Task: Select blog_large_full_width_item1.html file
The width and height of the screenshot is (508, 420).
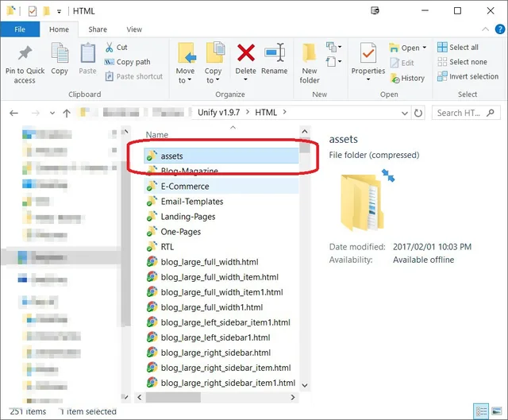Action: 221,292
